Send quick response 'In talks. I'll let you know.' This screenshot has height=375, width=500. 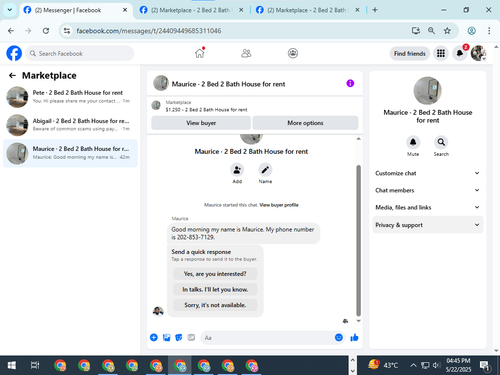coord(215,289)
